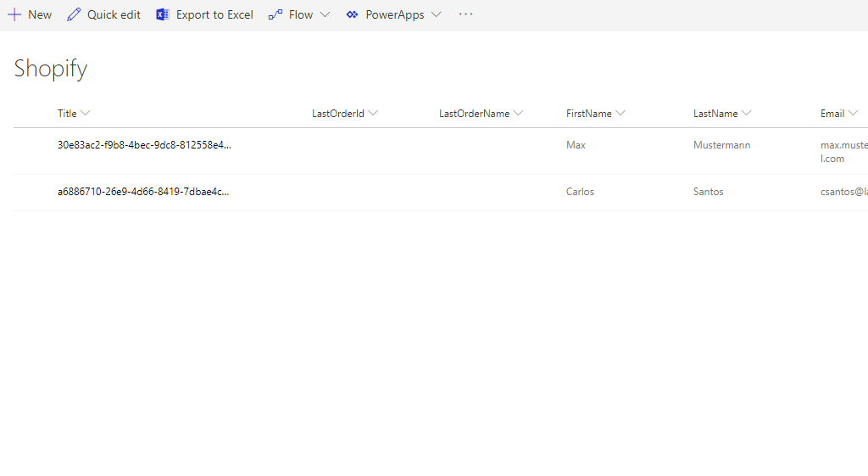Open the more options ellipsis menu
This screenshot has height=476, width=868.
[x=465, y=14]
